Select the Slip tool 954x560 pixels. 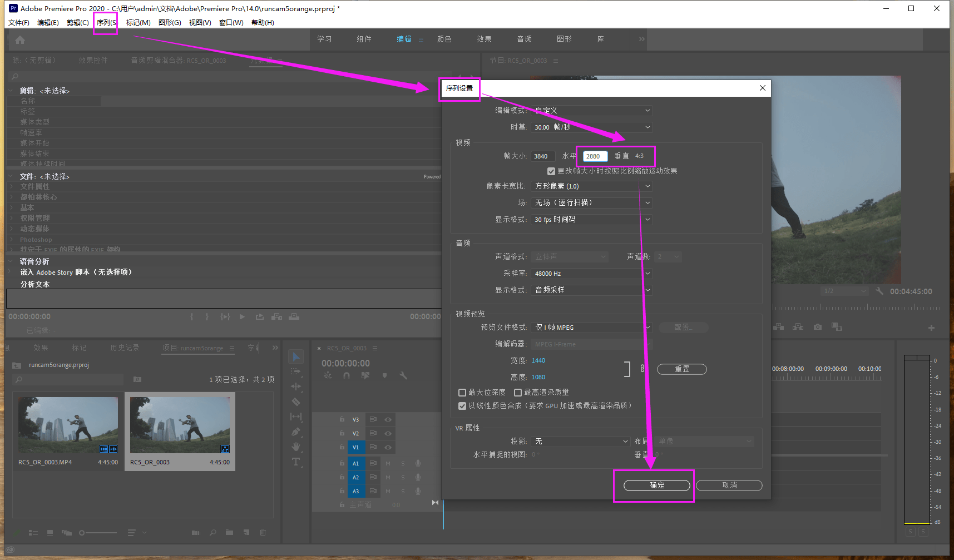coord(296,417)
